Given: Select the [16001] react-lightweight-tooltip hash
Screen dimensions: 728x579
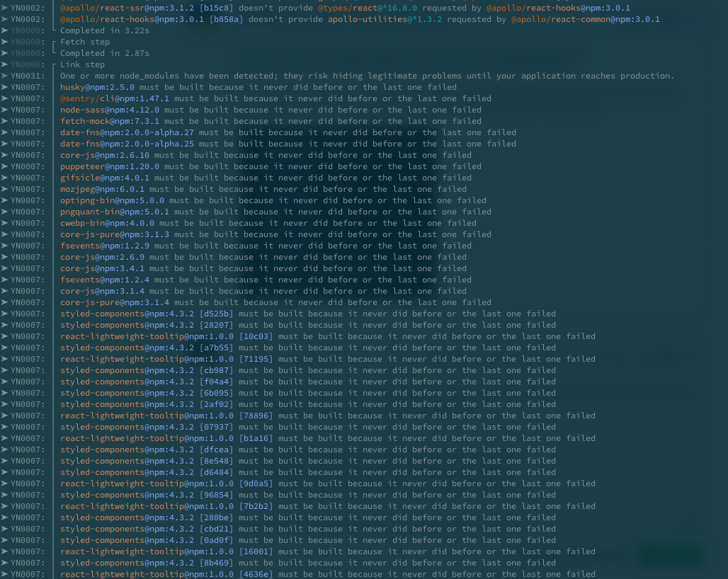Looking at the screenshot, I should tap(256, 551).
